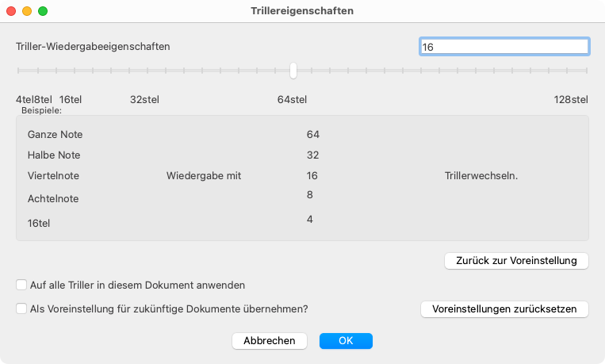This screenshot has height=364, width=605.
Task: Minimize the dialog using the yellow button
Action: coord(27,12)
